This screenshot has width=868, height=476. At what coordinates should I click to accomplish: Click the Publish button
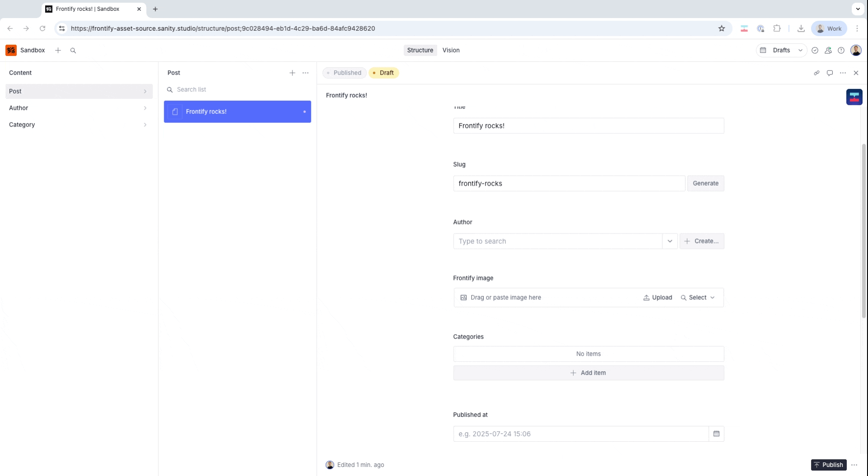[x=828, y=465]
